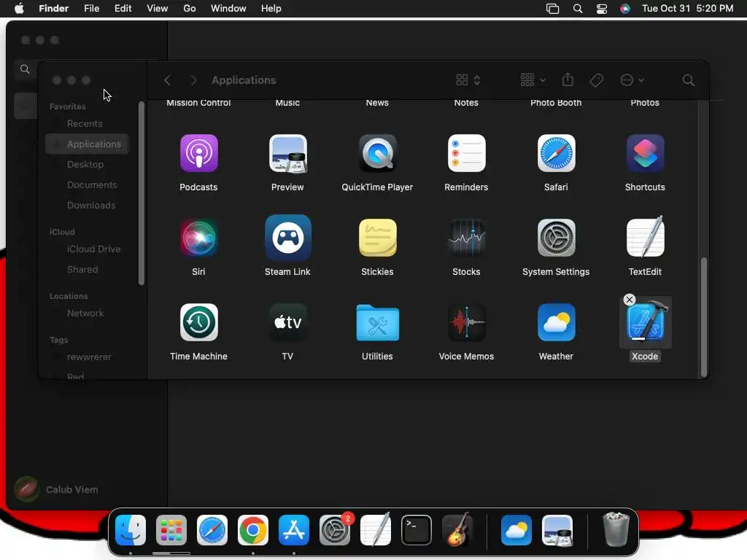Viewport: 747px width, 560px height.
Task: Select Desktop in sidebar
Action: coord(87,164)
